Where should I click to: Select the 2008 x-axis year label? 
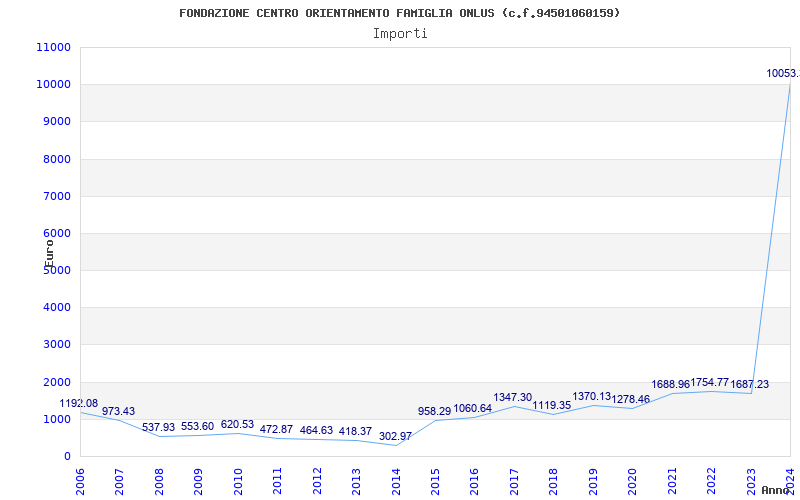tap(159, 481)
